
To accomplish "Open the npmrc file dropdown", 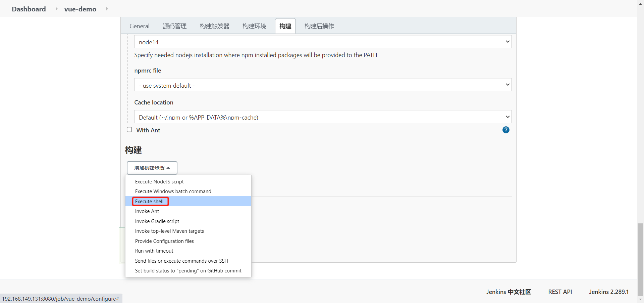I will click(x=323, y=85).
